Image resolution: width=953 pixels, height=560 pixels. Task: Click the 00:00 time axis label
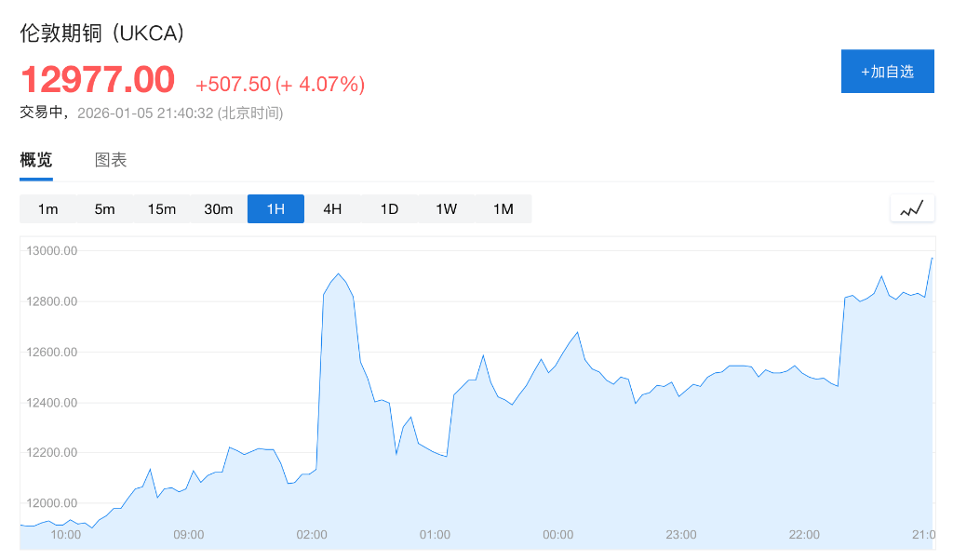coord(557,535)
